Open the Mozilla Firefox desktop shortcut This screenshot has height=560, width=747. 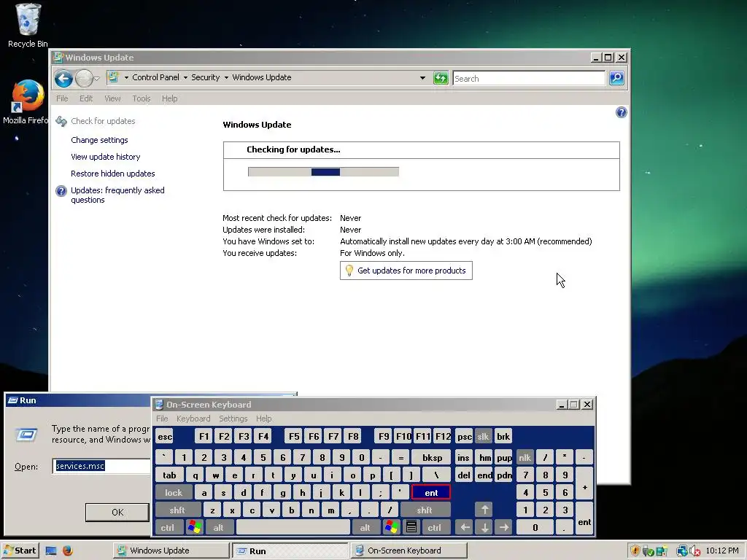[26, 102]
